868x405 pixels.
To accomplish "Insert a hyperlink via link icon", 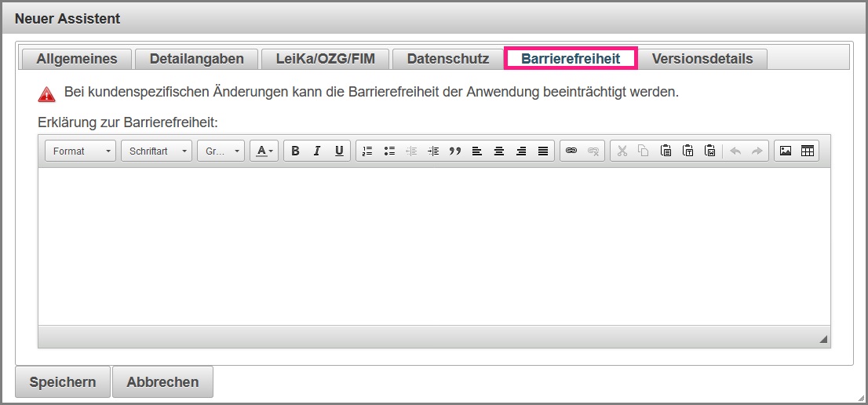I will point(571,151).
